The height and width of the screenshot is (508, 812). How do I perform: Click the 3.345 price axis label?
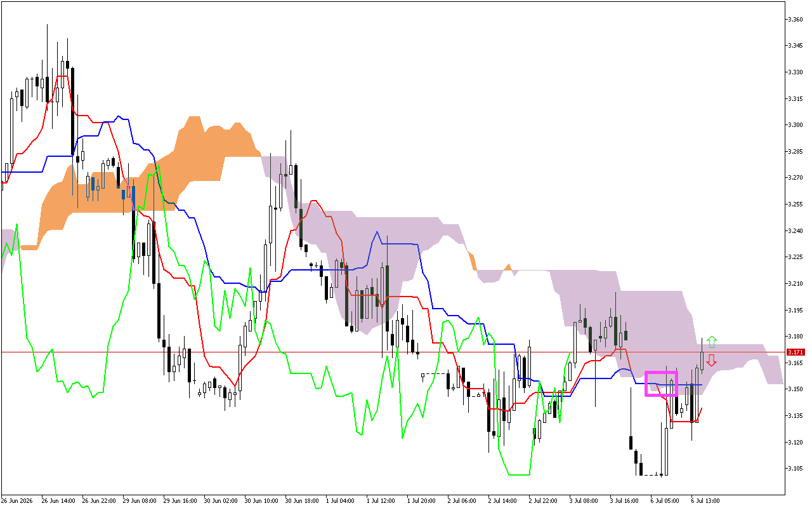(796, 46)
